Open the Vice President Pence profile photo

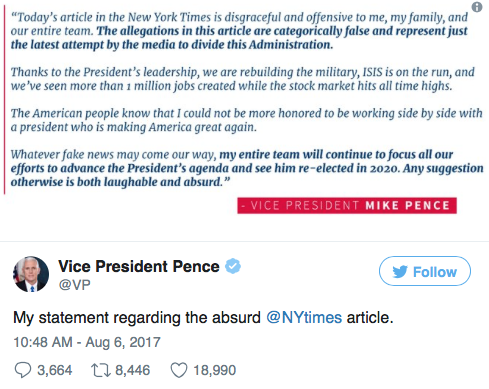coord(31,274)
